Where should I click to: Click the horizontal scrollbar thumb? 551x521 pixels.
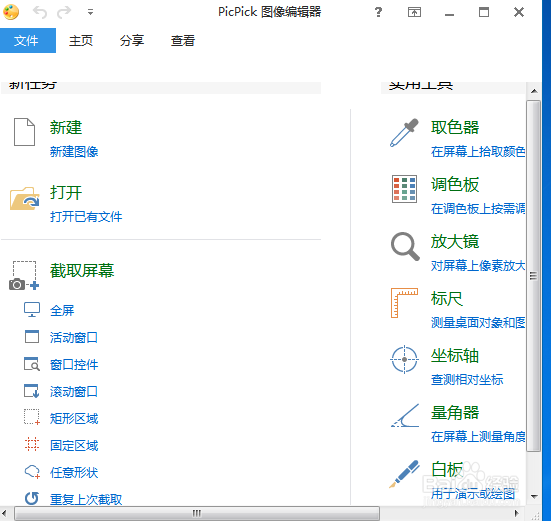coord(197,514)
